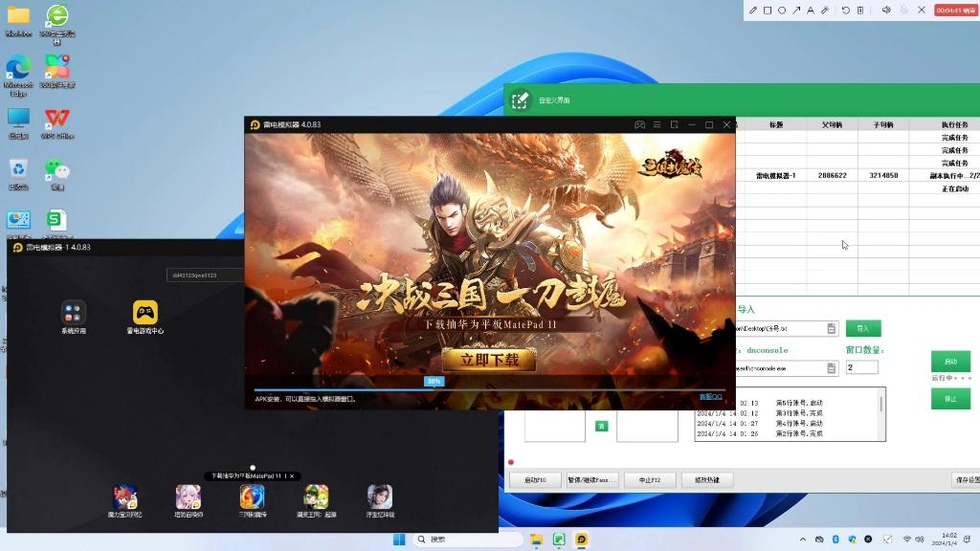
Task: Mute the speaker in the recorder toolbar
Action: [x=886, y=10]
